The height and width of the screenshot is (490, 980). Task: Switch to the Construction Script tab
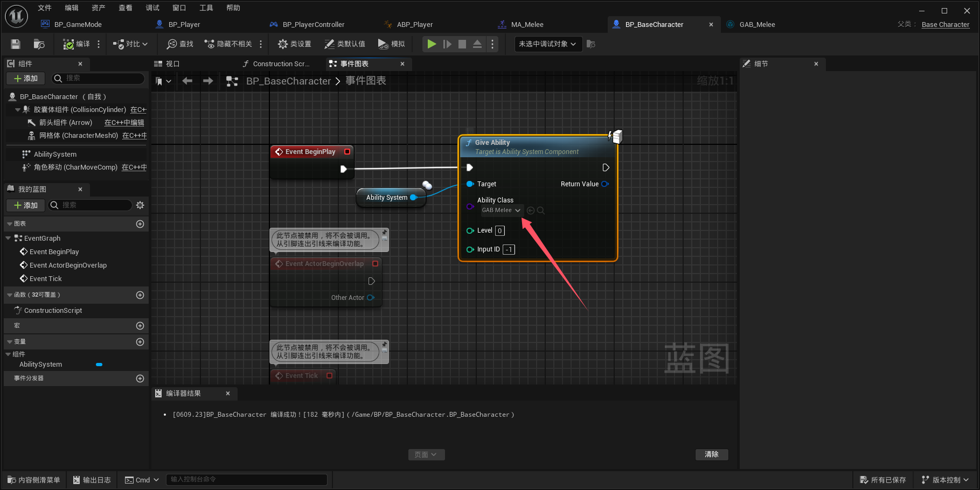click(x=281, y=64)
